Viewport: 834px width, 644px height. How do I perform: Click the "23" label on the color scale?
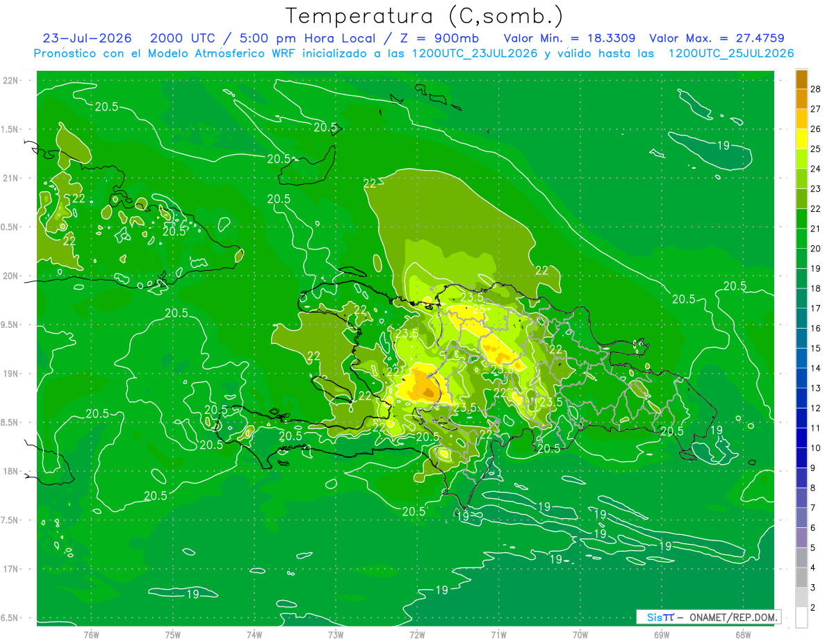pyautogui.click(x=816, y=189)
